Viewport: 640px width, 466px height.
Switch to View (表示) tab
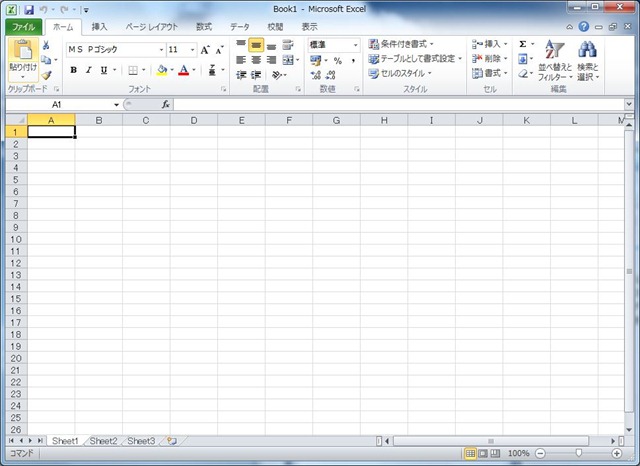(x=309, y=27)
